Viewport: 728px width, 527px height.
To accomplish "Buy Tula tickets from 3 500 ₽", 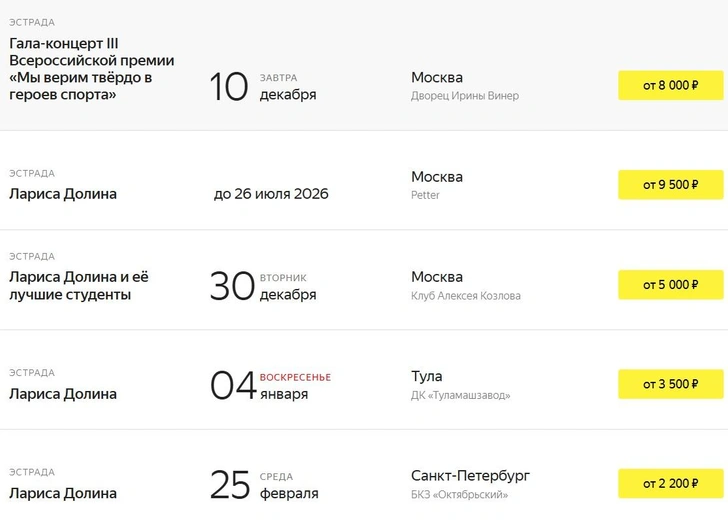I will [x=671, y=384].
